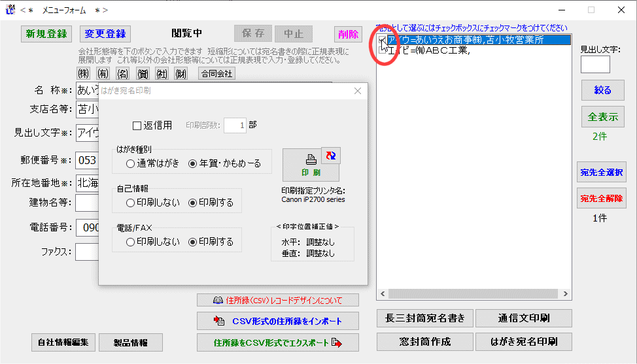This screenshot has height=364, width=637.
Task: Click the red-blue arrows printer switch icon
Action: pos(331,156)
